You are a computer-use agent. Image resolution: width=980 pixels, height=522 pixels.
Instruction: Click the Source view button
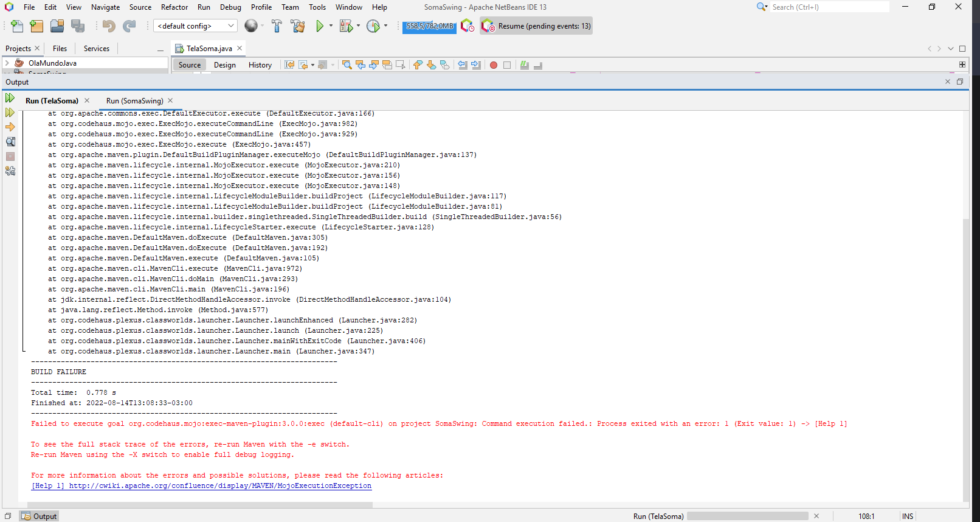(x=190, y=65)
